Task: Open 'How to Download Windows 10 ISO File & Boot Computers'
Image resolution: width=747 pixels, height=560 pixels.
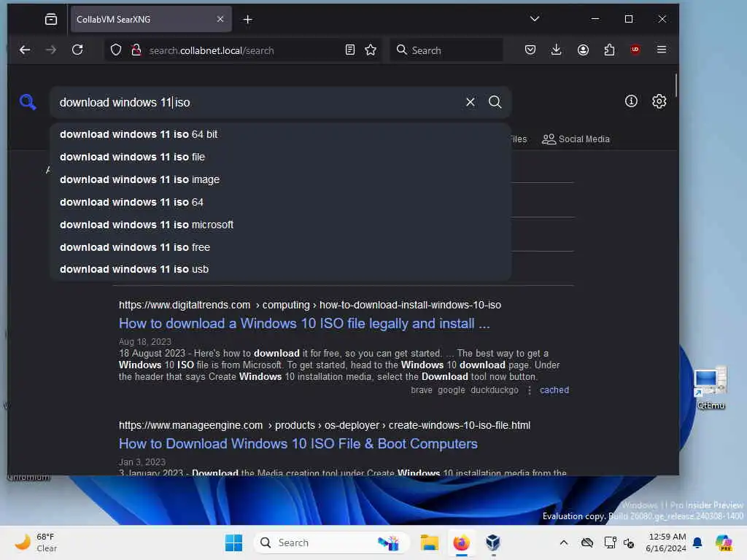Action: click(298, 444)
